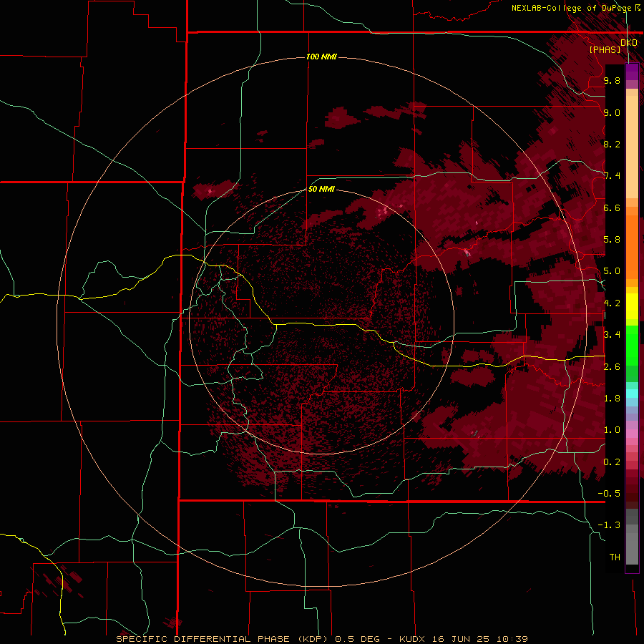The image size is (644, 644).
Task: Click the 4.2 scale value
Action: coord(612,303)
